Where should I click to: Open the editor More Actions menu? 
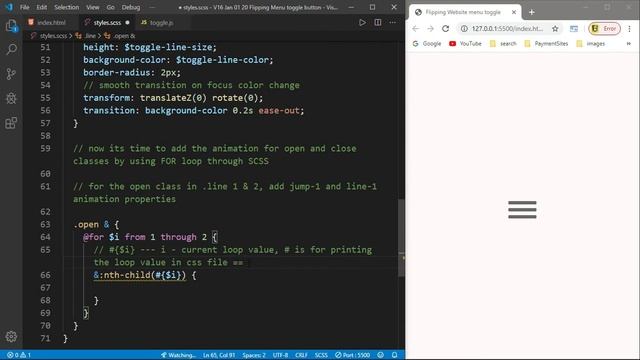click(x=393, y=22)
